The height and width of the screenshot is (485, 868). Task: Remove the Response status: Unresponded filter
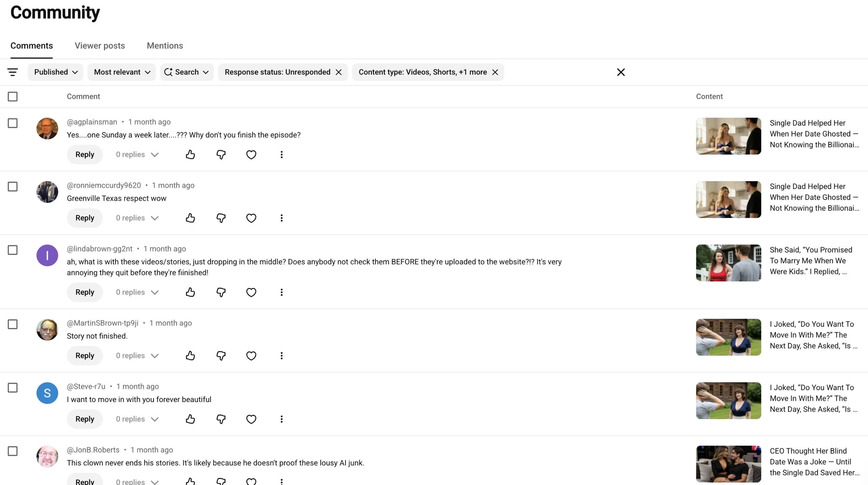point(338,72)
